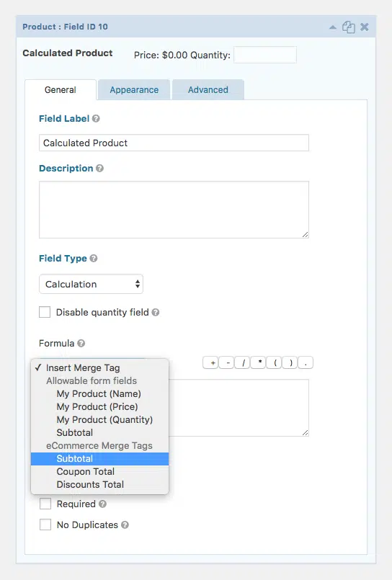This screenshot has width=392, height=580.
Task: Insert multiplication asterisk operator button
Action: tap(259, 363)
